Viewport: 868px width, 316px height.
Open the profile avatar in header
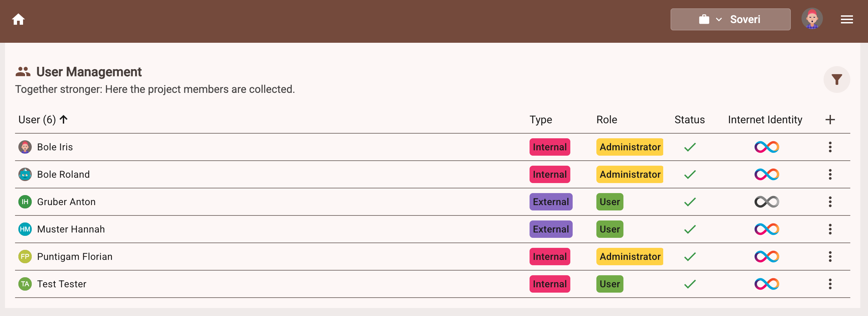pos(812,19)
